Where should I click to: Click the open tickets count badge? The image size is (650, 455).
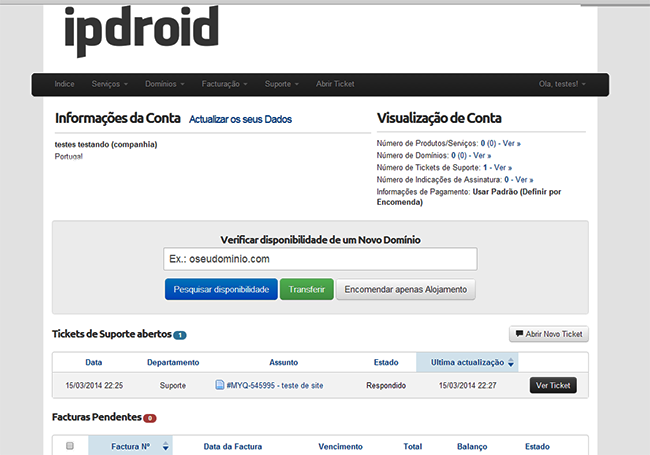pos(180,335)
